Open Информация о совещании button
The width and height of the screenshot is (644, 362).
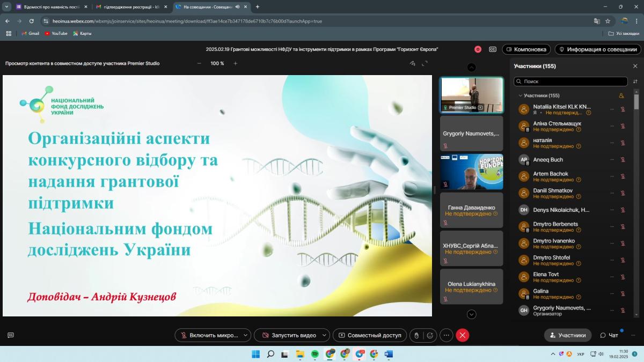click(597, 49)
